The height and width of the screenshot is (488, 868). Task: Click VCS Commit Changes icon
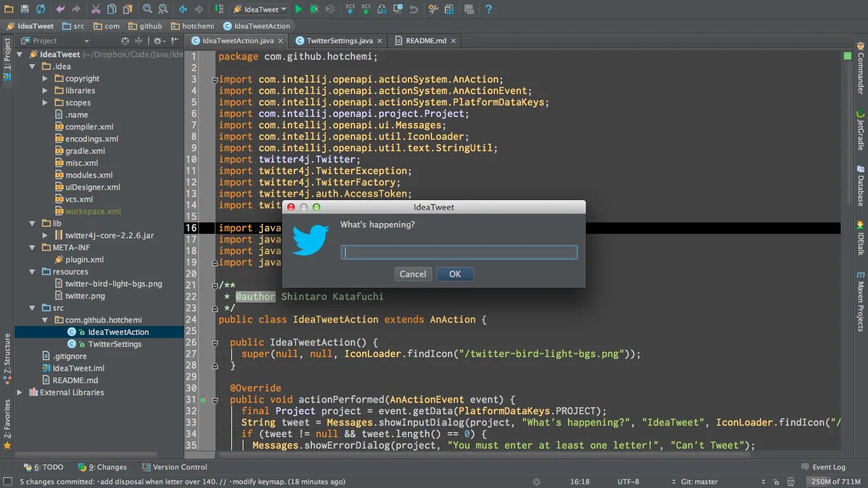pos(366,9)
